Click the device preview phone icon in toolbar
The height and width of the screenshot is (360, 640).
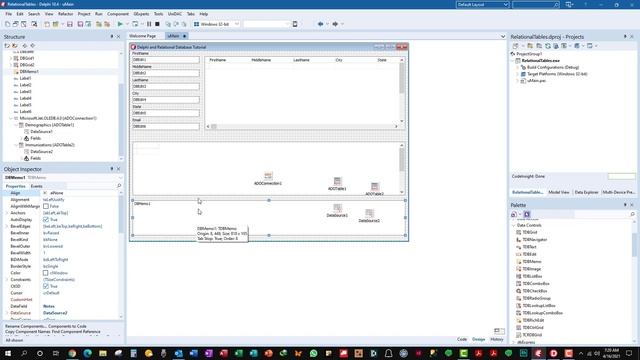coord(295,24)
